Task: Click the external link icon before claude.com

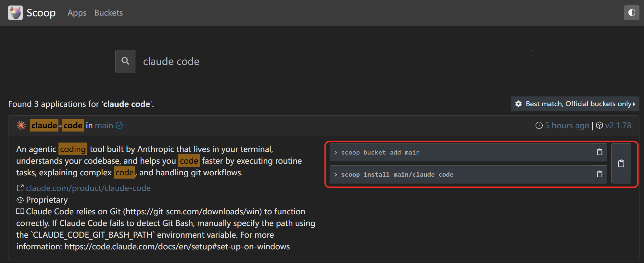Action: pyautogui.click(x=20, y=188)
